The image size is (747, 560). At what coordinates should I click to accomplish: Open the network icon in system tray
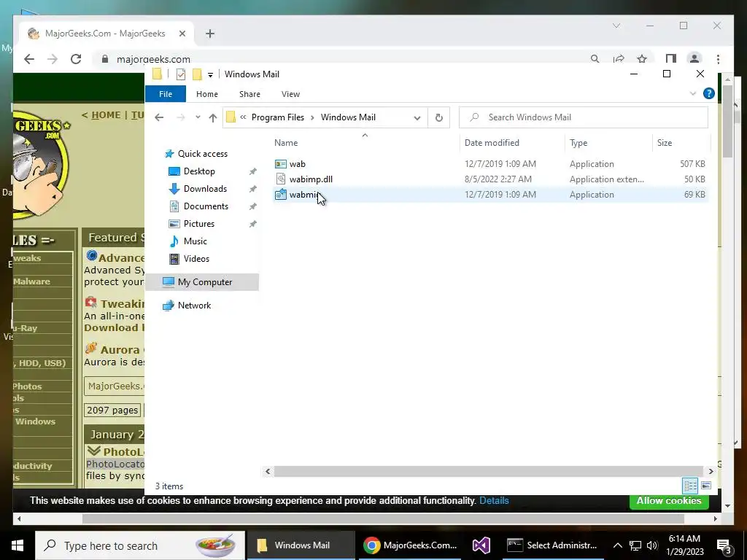click(x=635, y=545)
